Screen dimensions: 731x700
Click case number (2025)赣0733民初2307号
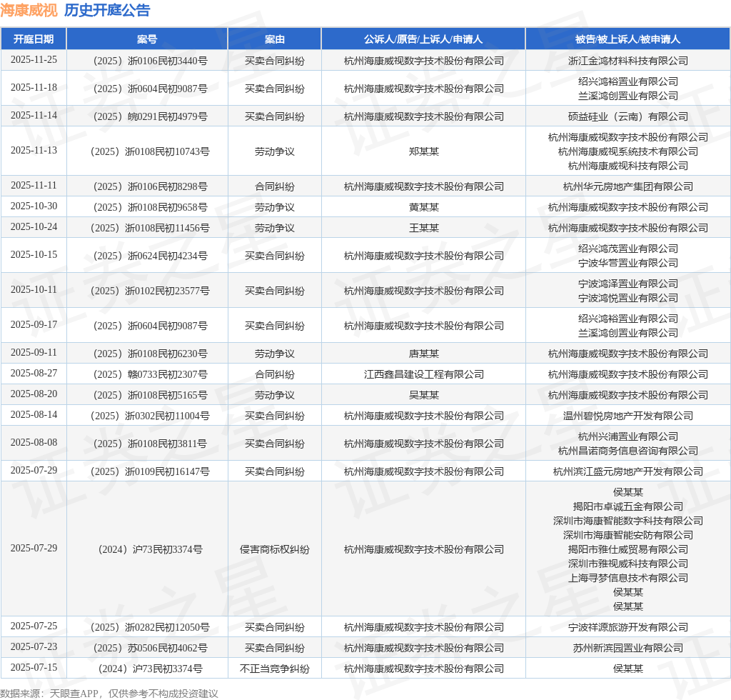(x=150, y=374)
